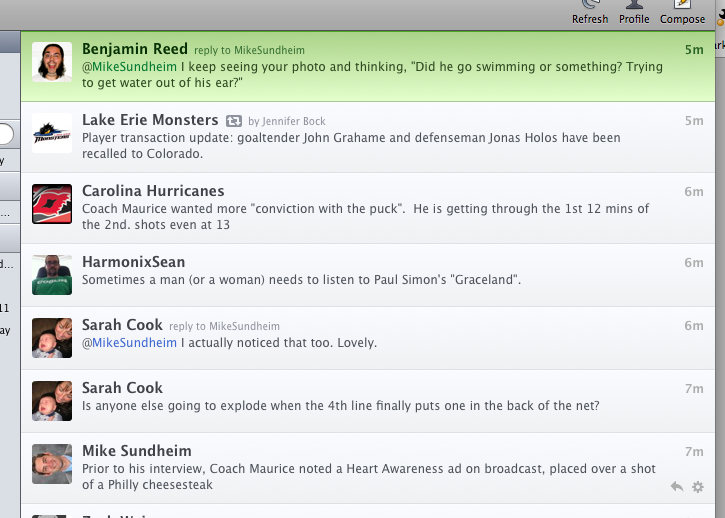This screenshot has width=725, height=518.
Task: Click Sarah Cook's avatar on the 4th line tweet
Action: tap(52, 401)
